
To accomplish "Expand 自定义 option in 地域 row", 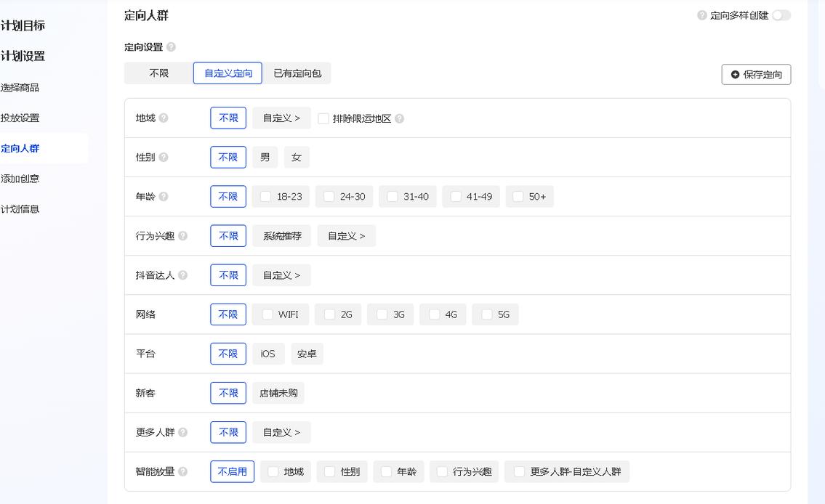I will (281, 118).
